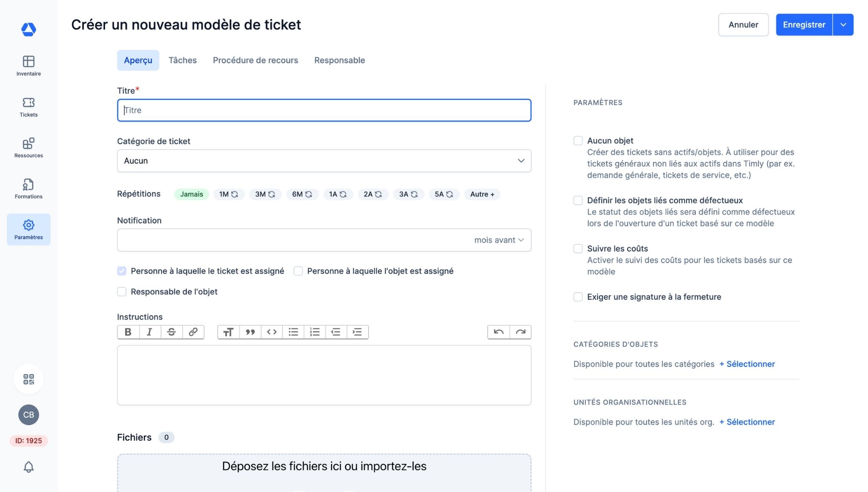
Task: Open the Procédure de recours tab
Action: (x=255, y=60)
